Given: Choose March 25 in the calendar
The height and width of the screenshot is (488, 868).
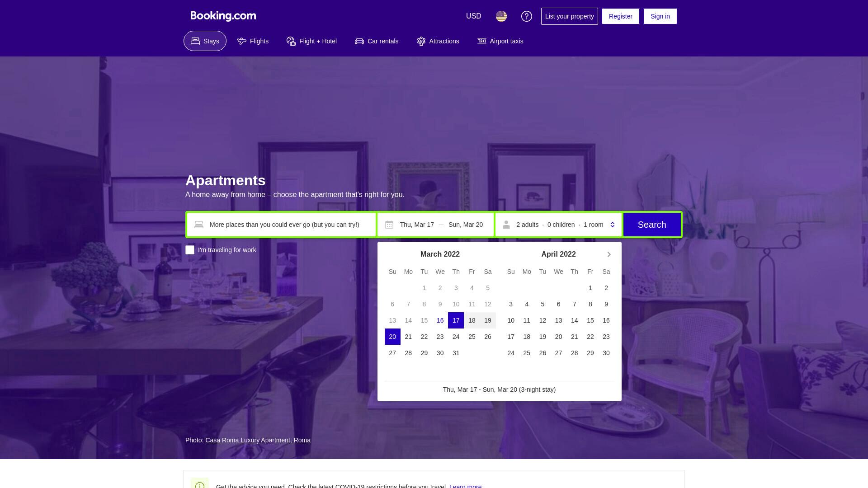Looking at the screenshot, I should tap(472, 337).
